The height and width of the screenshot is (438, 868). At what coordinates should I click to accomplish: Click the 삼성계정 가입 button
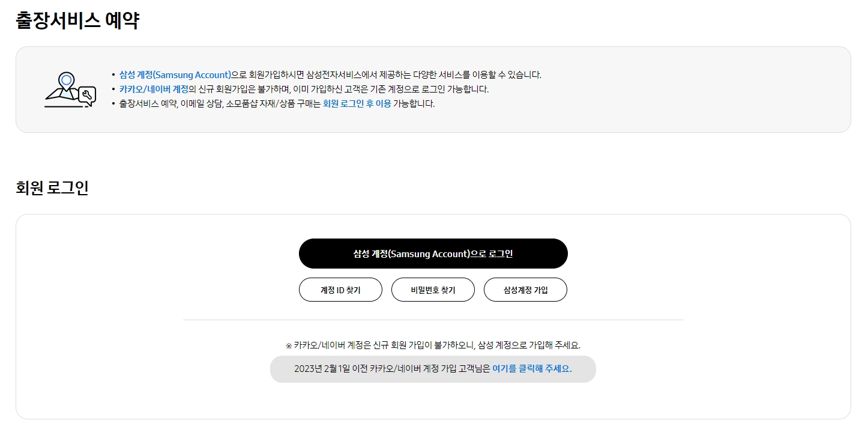click(525, 289)
